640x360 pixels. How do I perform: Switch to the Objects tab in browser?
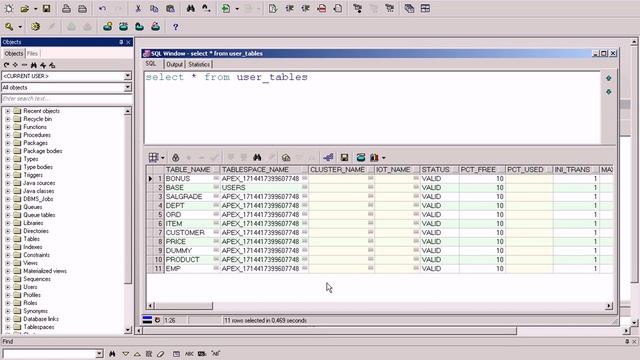13,53
